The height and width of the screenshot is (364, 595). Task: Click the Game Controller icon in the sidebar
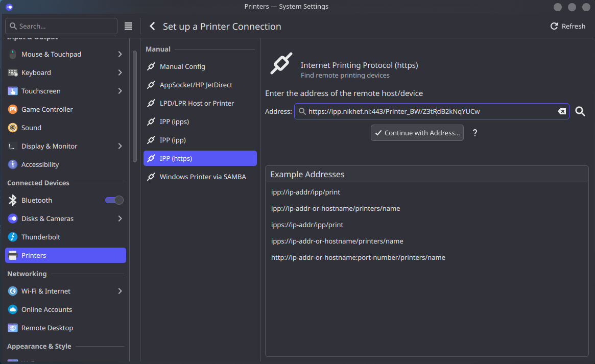(x=13, y=109)
